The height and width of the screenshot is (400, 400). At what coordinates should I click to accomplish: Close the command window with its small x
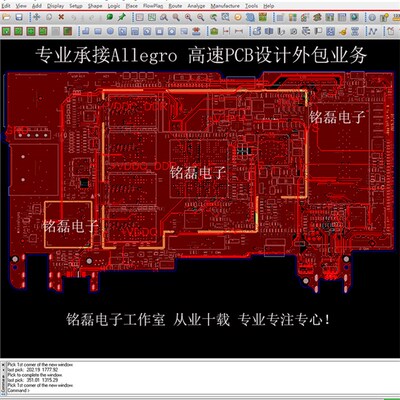tap(3, 365)
